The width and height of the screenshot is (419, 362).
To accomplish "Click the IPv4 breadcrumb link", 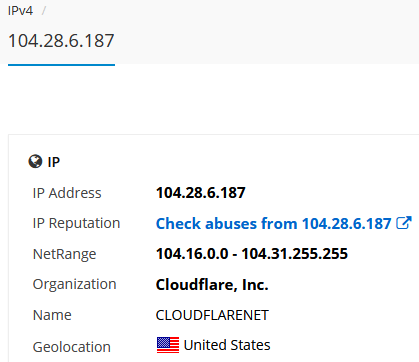I will pos(20,11).
